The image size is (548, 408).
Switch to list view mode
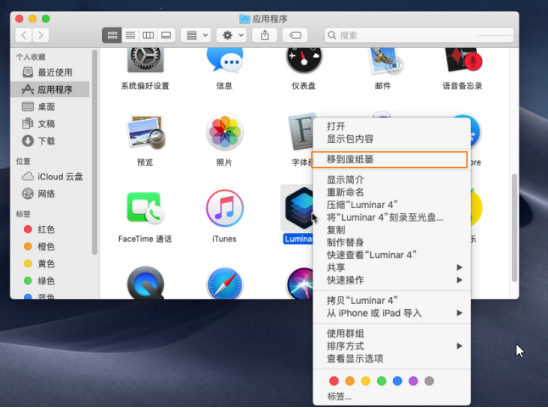(x=130, y=35)
